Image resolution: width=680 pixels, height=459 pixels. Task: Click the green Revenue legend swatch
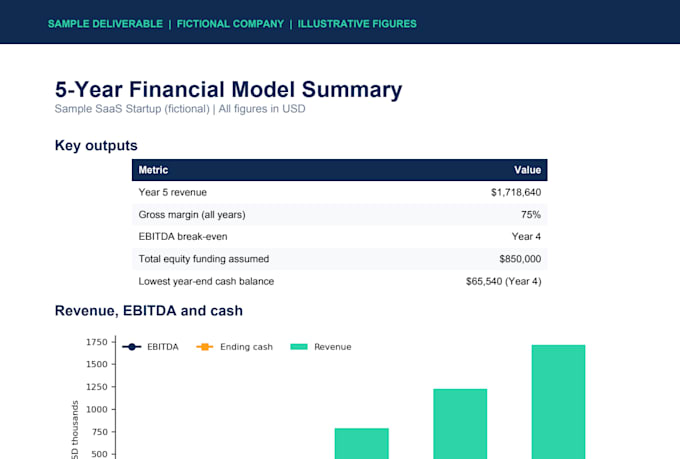299,347
